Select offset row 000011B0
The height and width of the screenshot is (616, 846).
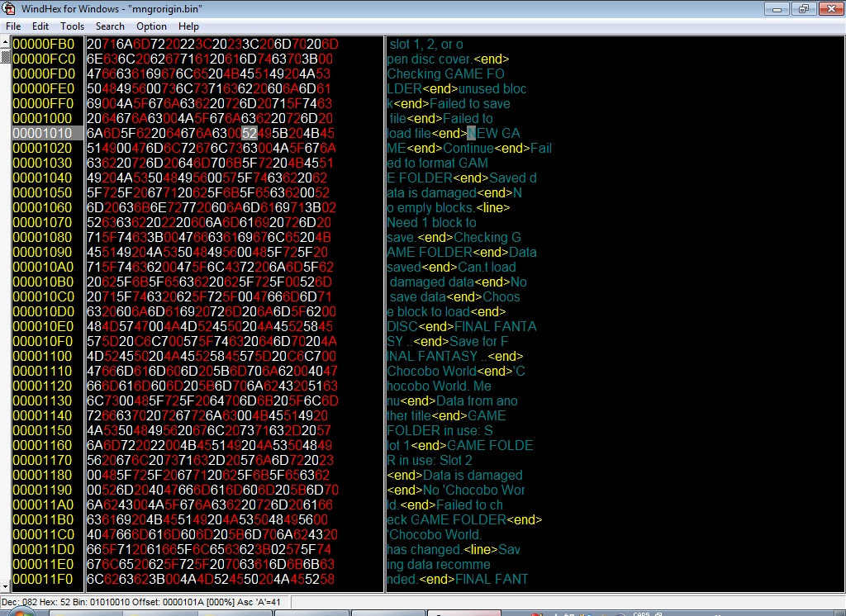(x=43, y=519)
